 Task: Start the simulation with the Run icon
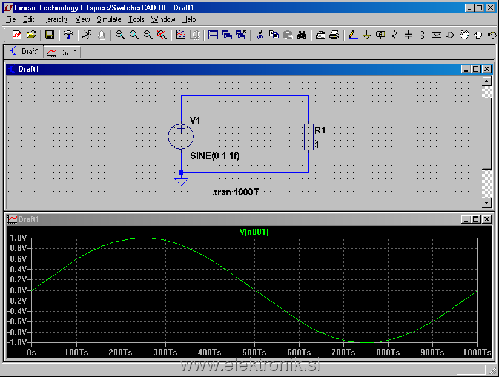(87, 35)
